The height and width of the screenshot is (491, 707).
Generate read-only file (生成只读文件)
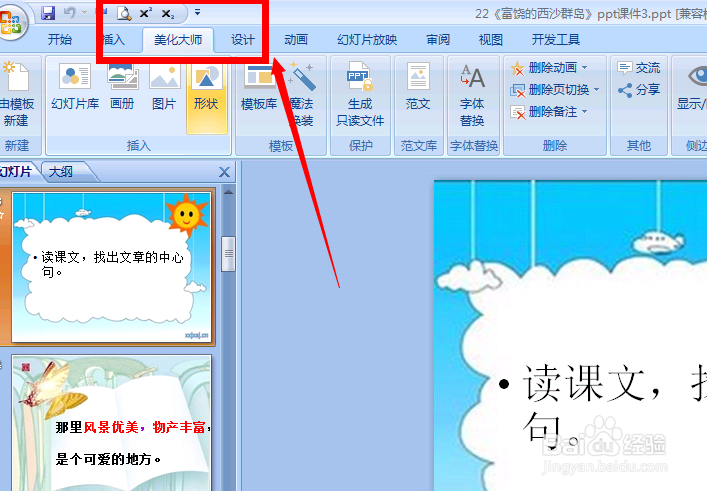tap(360, 95)
